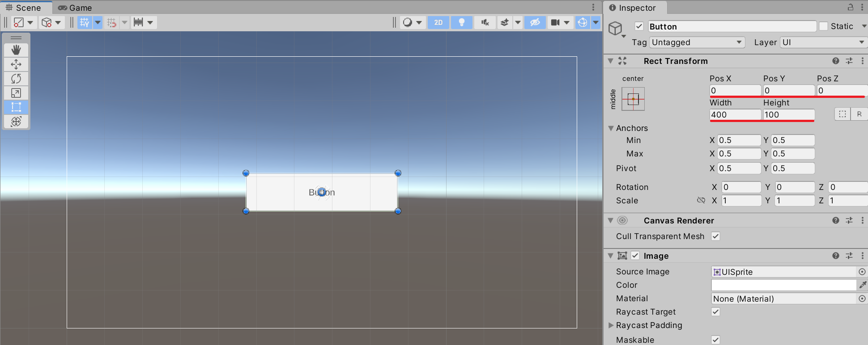
Task: Click the Width input field
Action: click(x=735, y=115)
